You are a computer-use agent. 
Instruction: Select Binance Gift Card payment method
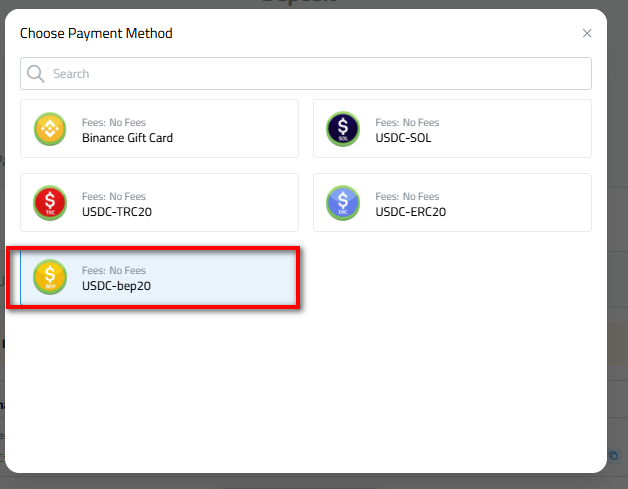[x=160, y=129]
